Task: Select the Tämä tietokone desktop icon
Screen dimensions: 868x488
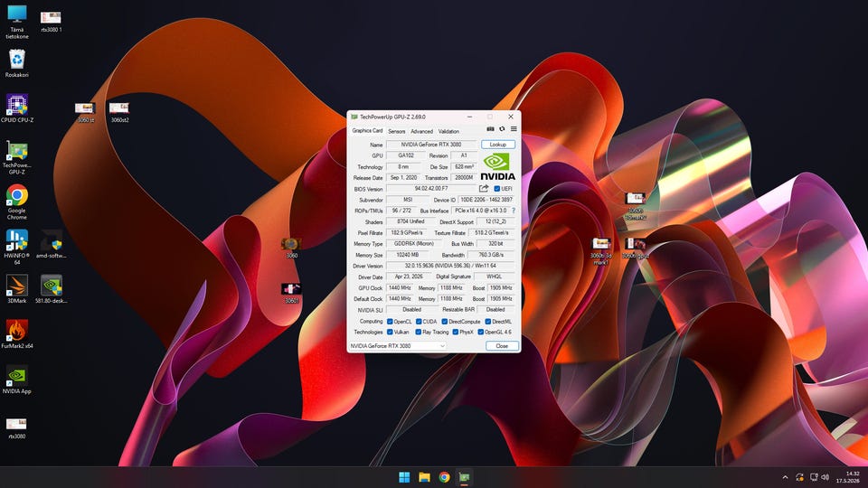Action: pos(16,22)
